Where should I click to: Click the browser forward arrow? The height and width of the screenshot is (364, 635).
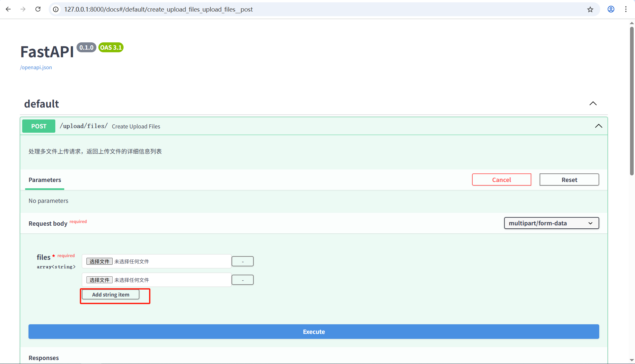click(23, 9)
